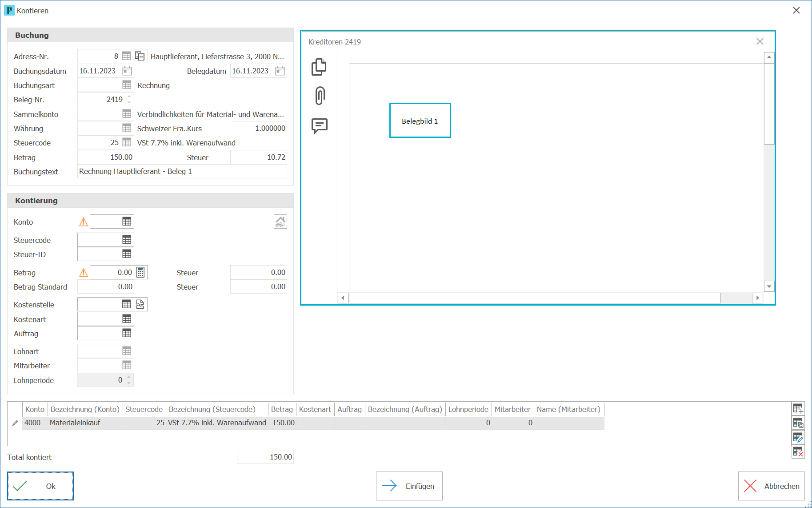812x508 pixels.
Task: Click the Konto column header
Action: pyautogui.click(x=35, y=409)
